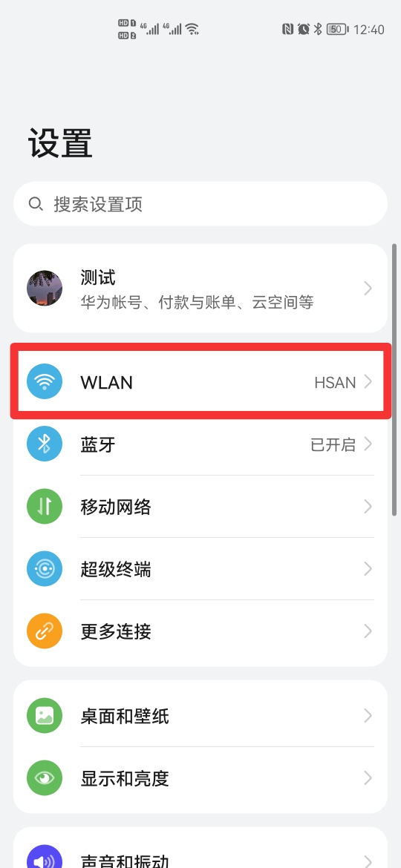Open the 桌面和壁纸 settings label
This screenshot has height=868, width=401.
pos(125,717)
